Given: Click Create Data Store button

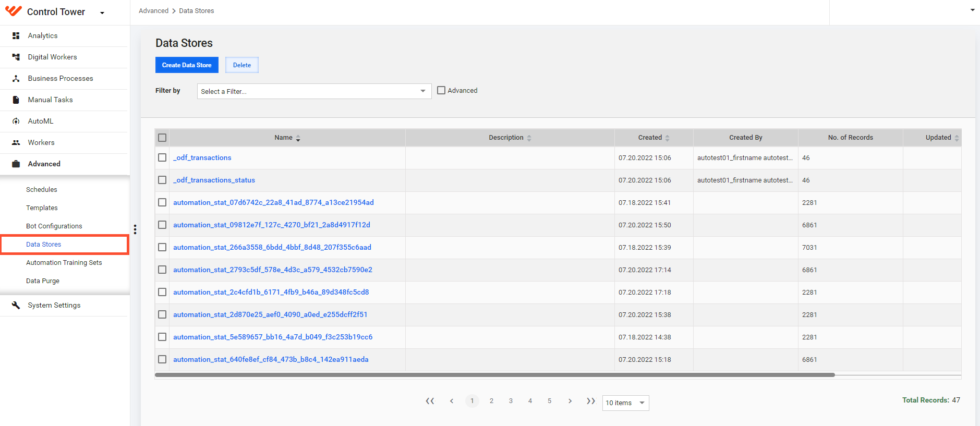Looking at the screenshot, I should pos(187,65).
